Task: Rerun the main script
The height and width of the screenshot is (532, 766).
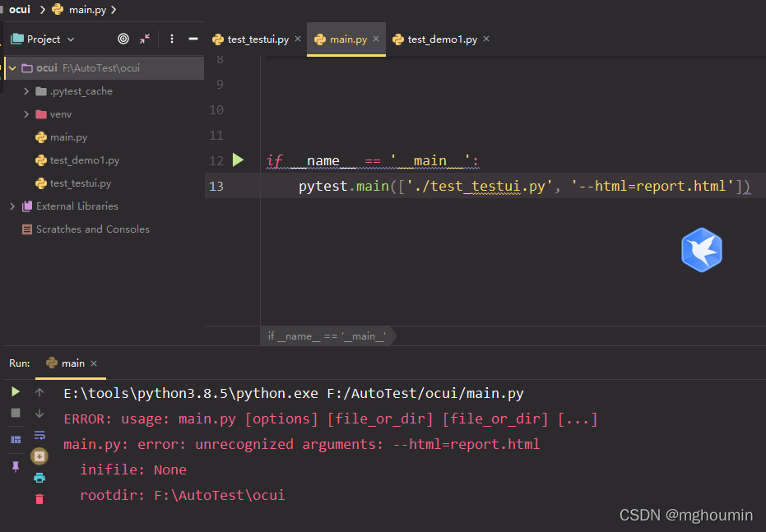Action: tap(15, 391)
